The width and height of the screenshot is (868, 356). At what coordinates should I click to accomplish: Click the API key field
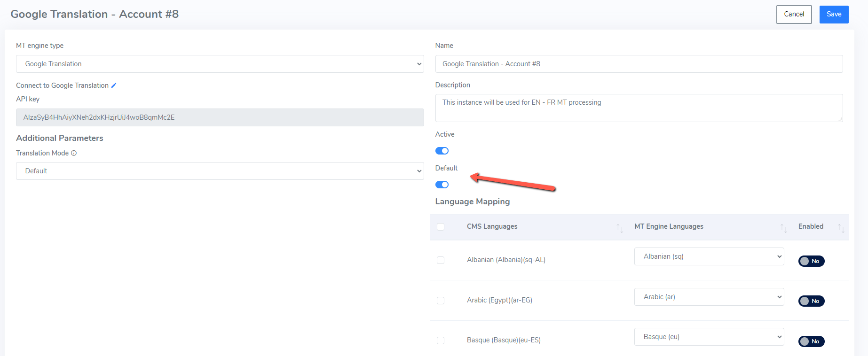click(x=220, y=117)
